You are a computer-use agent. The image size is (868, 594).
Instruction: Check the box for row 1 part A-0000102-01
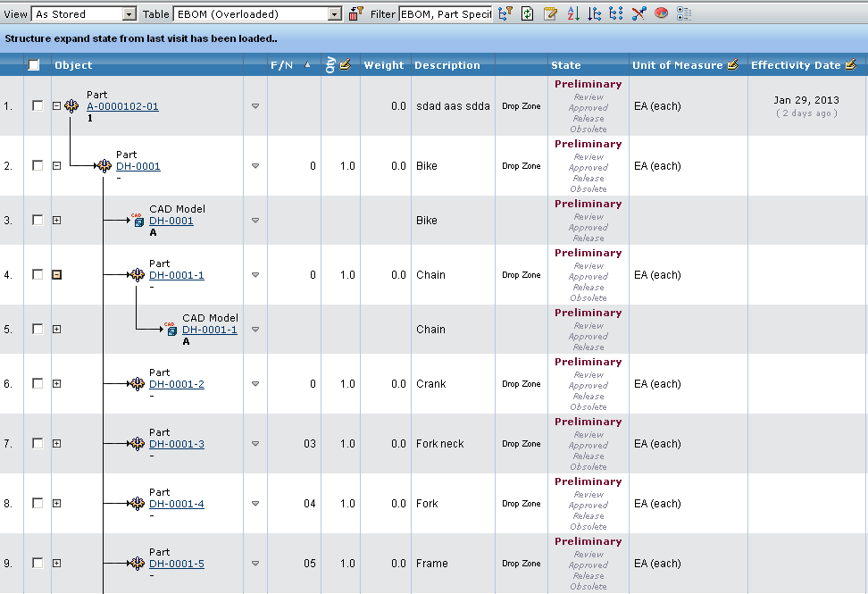pos(38,105)
